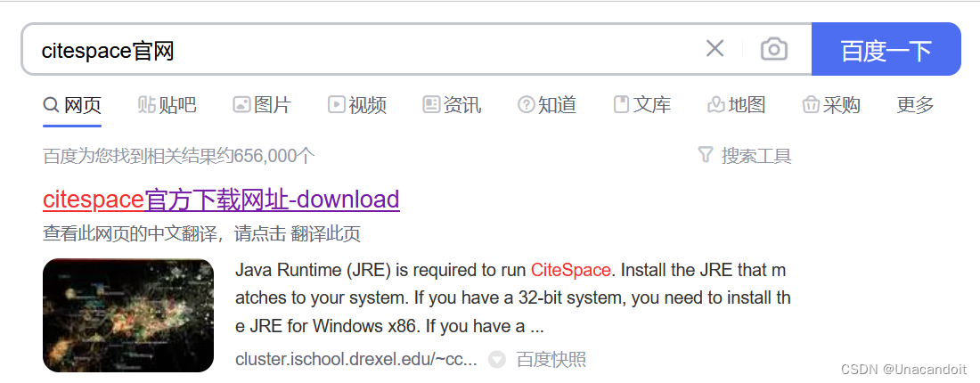Open the 采购 tab

(831, 105)
